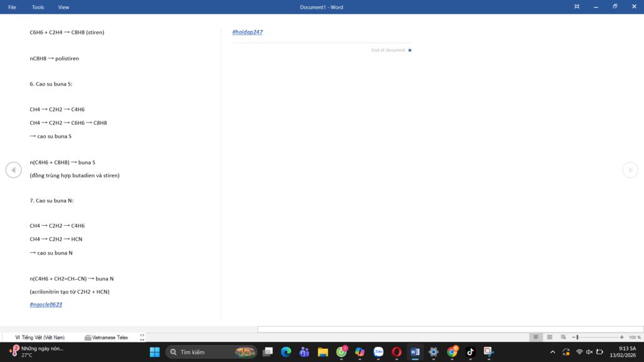Click heading '7. Cao su buna N:'
644x362 pixels.
[x=52, y=200]
